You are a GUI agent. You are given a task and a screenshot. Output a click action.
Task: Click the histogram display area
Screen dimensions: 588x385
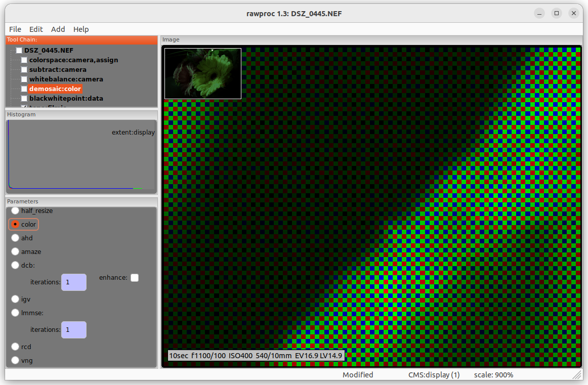(81, 157)
